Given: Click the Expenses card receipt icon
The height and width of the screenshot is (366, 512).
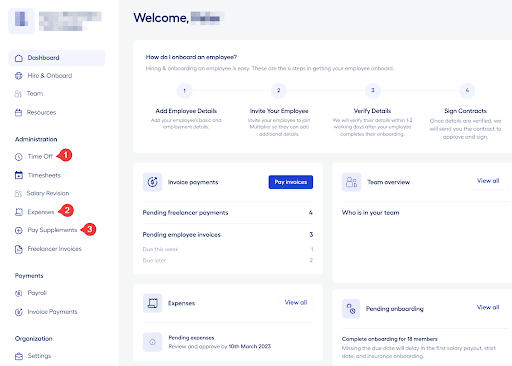Looking at the screenshot, I should [152, 303].
